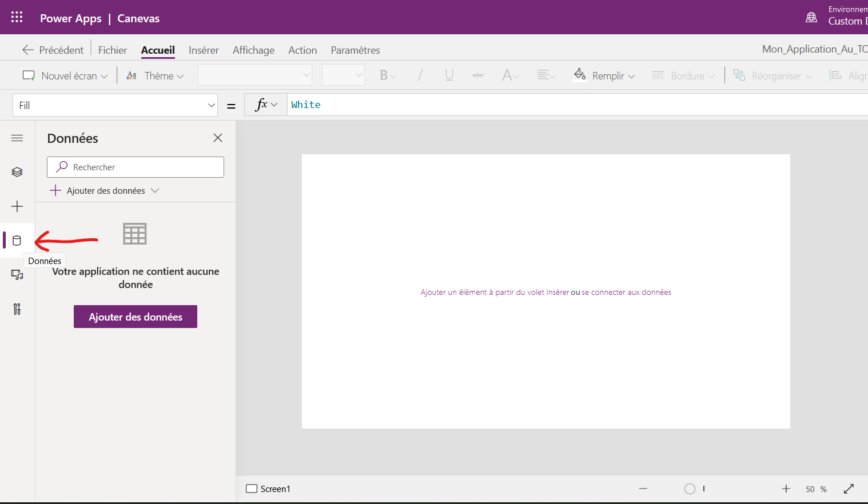The width and height of the screenshot is (868, 504).
Task: Expand the hamburger menu in left rail
Action: click(17, 138)
